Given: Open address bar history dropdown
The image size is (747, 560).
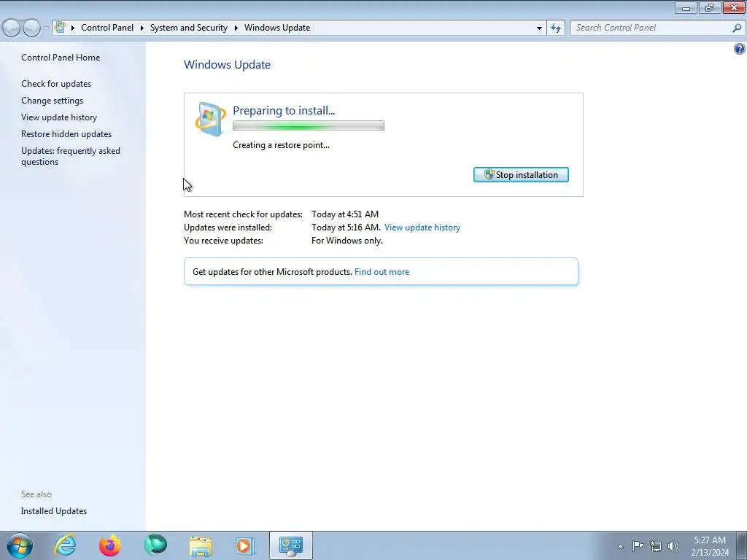Looking at the screenshot, I should tap(539, 28).
